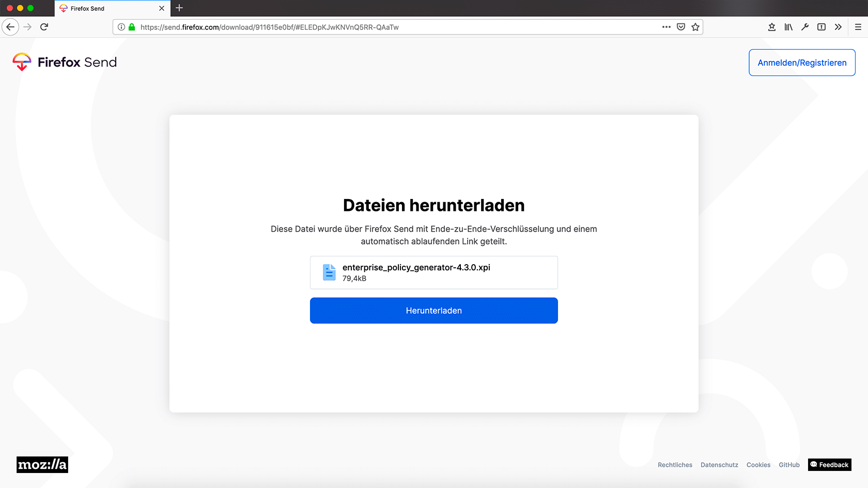
Task: Click the blue file document icon
Action: pos(329,272)
